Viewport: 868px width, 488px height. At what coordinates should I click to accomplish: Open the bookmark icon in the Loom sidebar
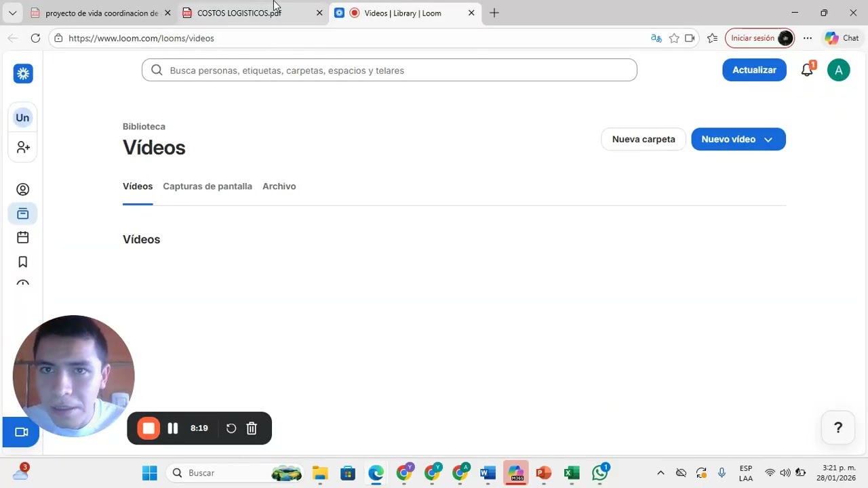(23, 262)
